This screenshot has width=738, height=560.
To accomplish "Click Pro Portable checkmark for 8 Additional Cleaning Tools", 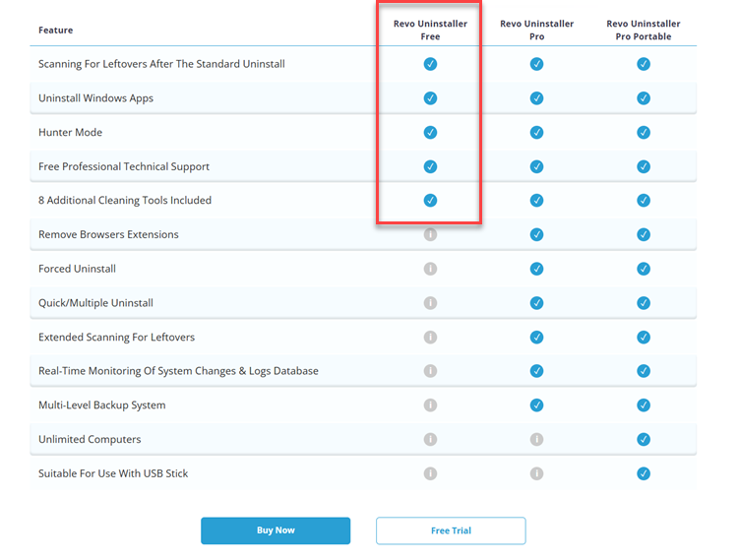I will [644, 200].
